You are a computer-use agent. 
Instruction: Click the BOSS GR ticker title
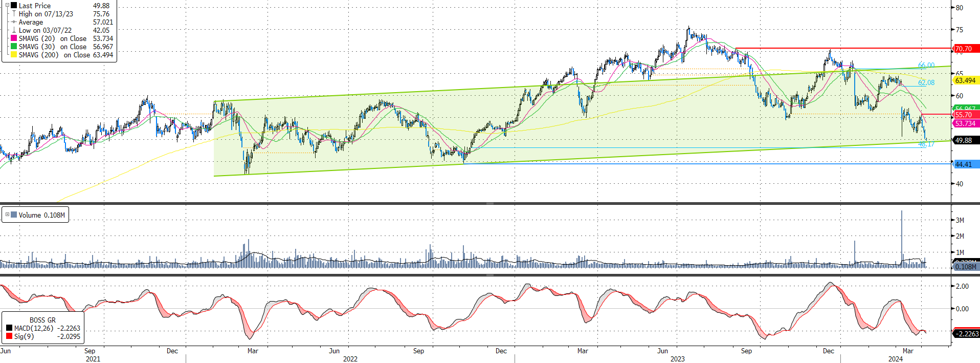pyautogui.click(x=42, y=320)
